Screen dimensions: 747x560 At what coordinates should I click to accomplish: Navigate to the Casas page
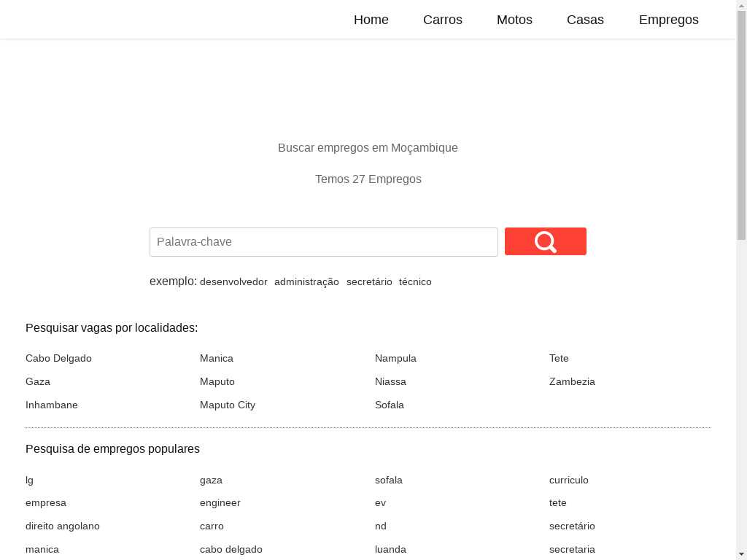(x=585, y=20)
